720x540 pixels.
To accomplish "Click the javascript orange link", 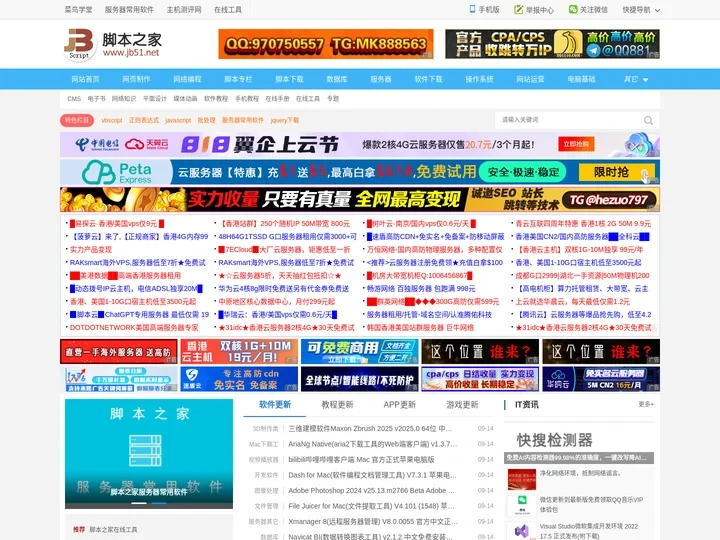I will 178,120.
